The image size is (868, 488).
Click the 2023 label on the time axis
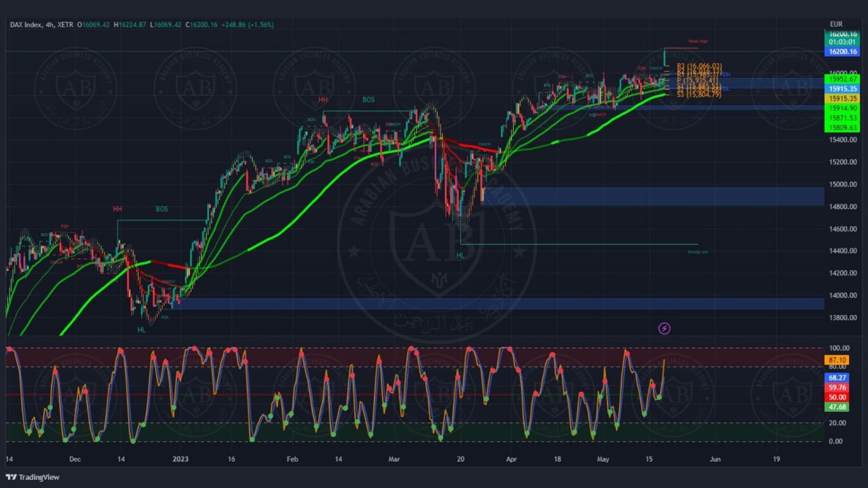(181, 459)
